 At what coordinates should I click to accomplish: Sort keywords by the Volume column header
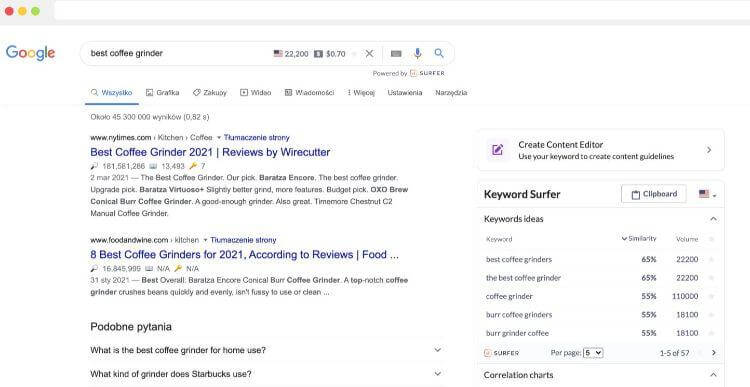pos(687,239)
